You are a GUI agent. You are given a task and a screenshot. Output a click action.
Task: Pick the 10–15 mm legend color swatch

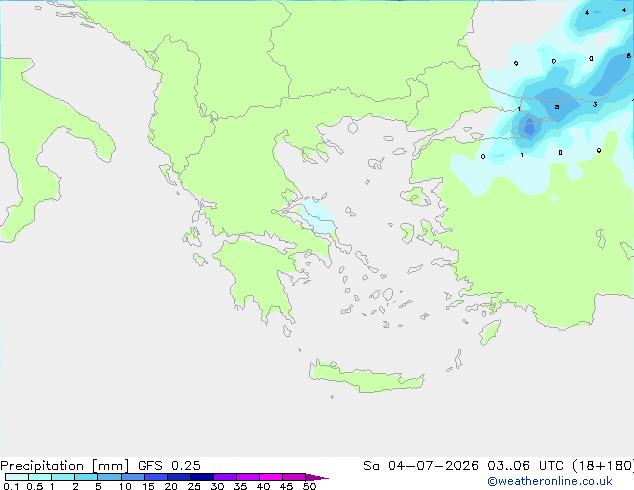132,477
